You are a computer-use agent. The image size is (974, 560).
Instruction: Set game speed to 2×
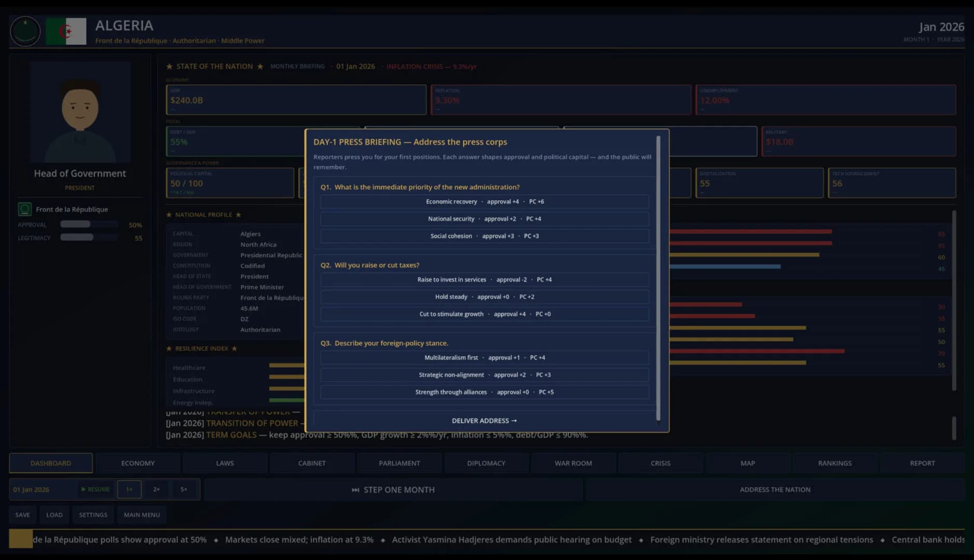[x=156, y=489]
